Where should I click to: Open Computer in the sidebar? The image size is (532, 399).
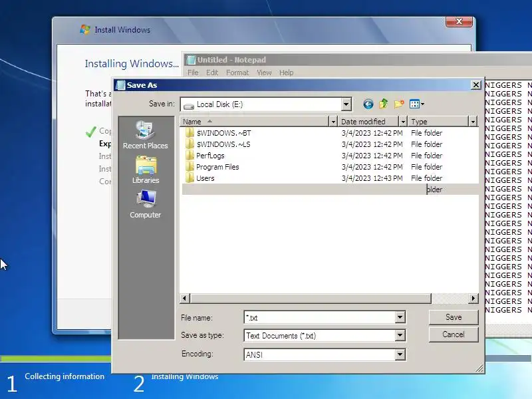tap(145, 204)
